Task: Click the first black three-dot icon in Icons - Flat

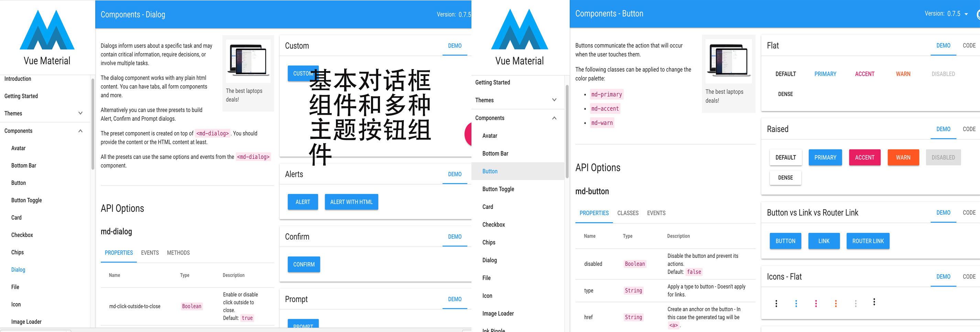Action: [x=776, y=303]
